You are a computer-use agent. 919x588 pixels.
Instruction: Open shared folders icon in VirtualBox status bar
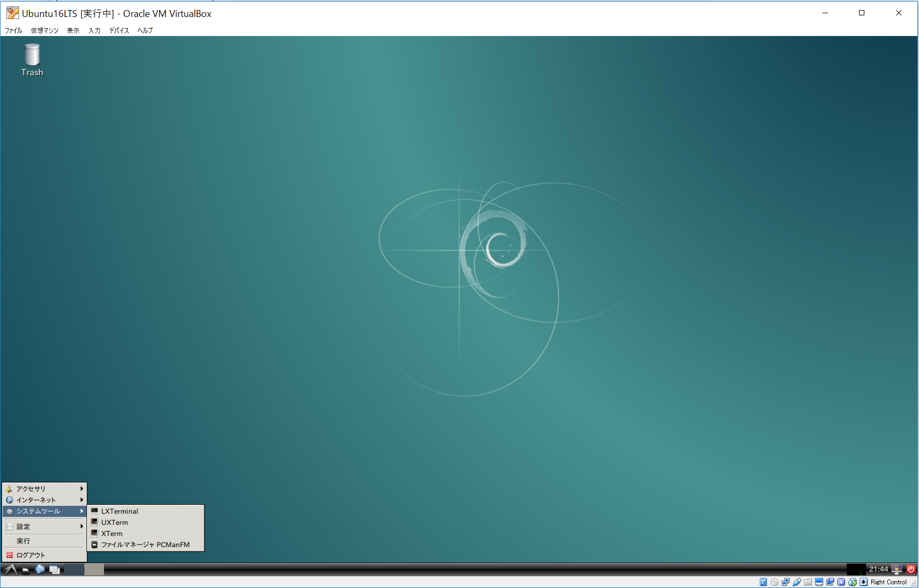808,582
